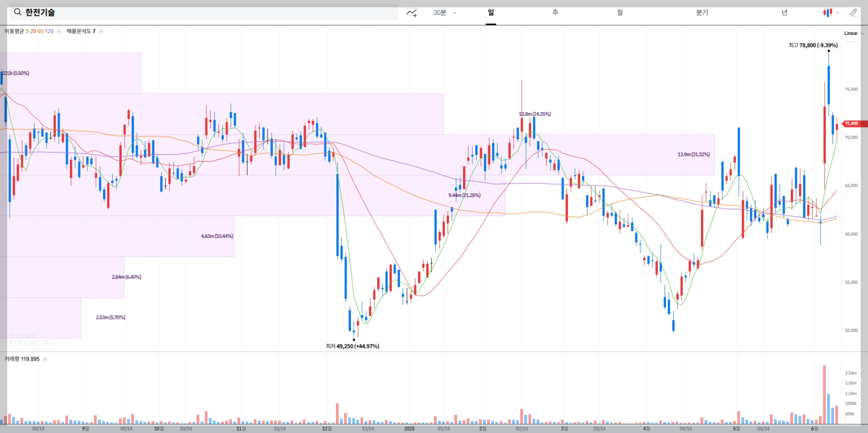This screenshot has width=868, height=433.
Task: Click the 75,000 price axis label
Action: 851,89
